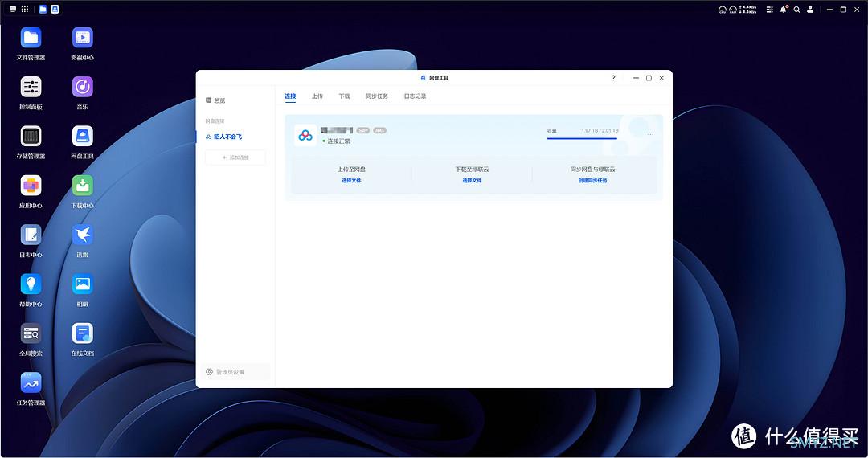The image size is (868, 458).
Task: Launch the 全局搜索 desktop app
Action: point(31,333)
